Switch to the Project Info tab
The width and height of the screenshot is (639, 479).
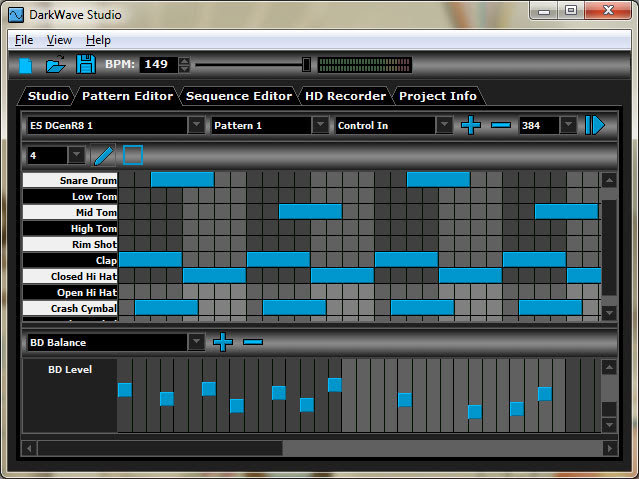tap(438, 96)
